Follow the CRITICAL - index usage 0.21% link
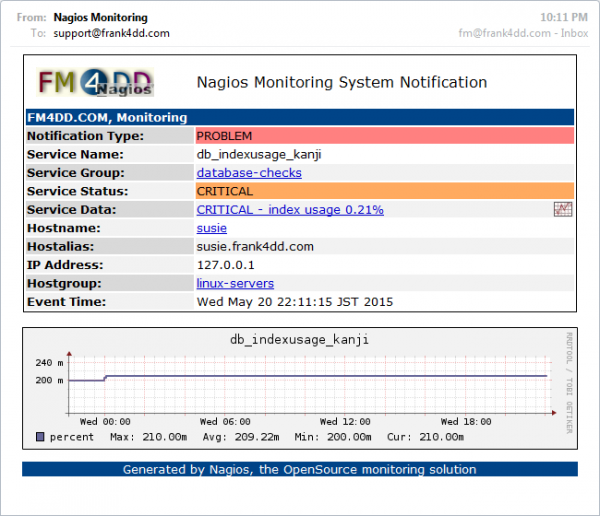This screenshot has height=516, width=600. [x=290, y=210]
